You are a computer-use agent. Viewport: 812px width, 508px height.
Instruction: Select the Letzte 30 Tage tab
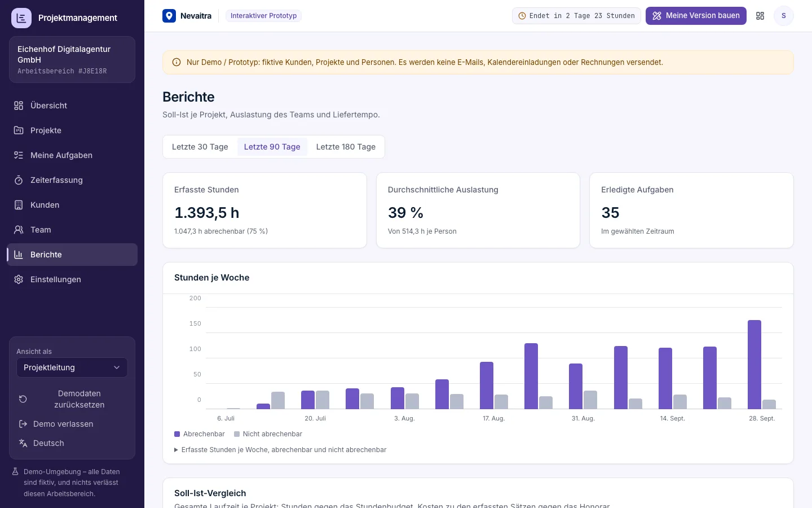200,147
